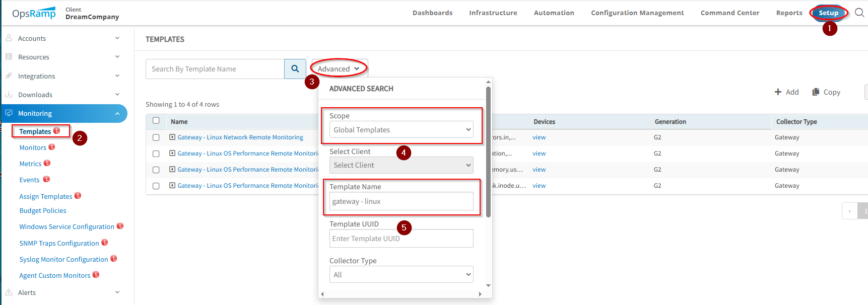This screenshot has width=868, height=305.
Task: Click the advanced search vertical scrollbar thumb
Action: point(488,151)
